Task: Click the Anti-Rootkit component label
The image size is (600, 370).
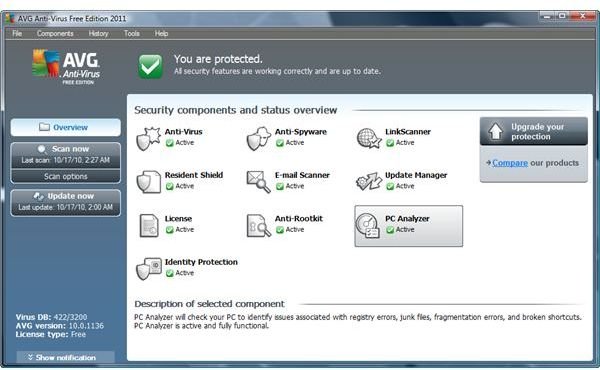Action: point(299,218)
